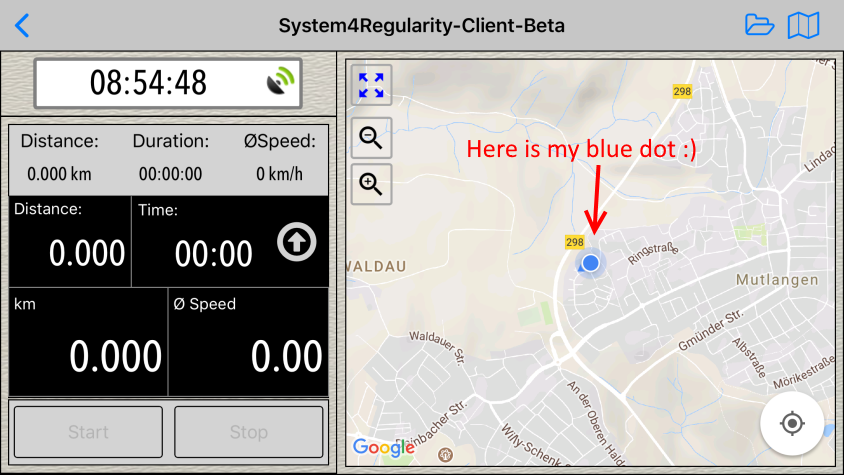Toggle fullscreen map with arrows icon
Image resolution: width=844 pixels, height=475 pixels.
pos(371,85)
